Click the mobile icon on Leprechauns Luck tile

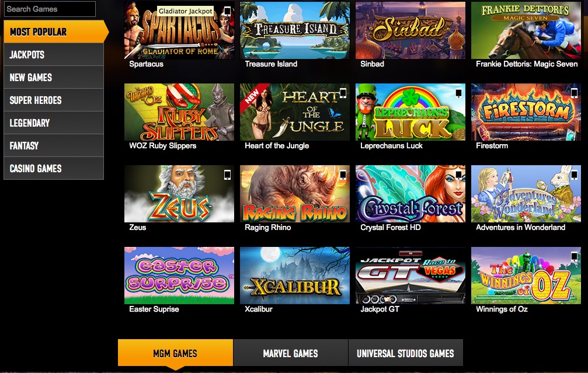tap(458, 93)
